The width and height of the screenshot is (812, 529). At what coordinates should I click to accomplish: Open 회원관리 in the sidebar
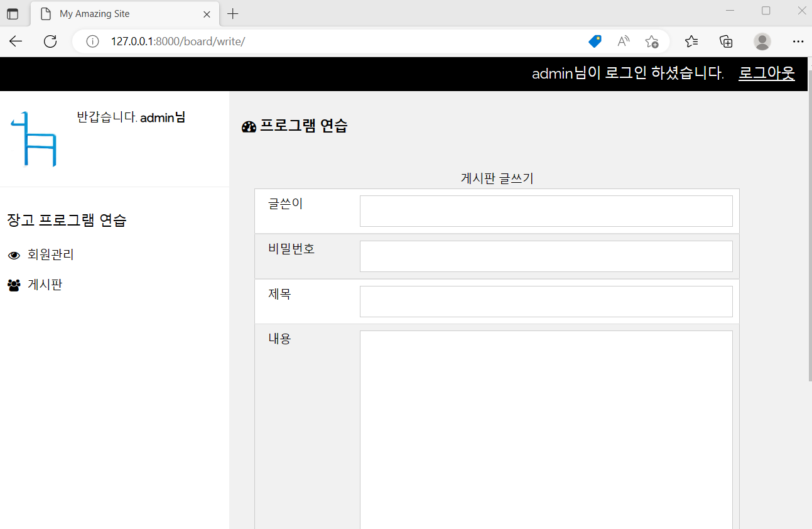[51, 254]
